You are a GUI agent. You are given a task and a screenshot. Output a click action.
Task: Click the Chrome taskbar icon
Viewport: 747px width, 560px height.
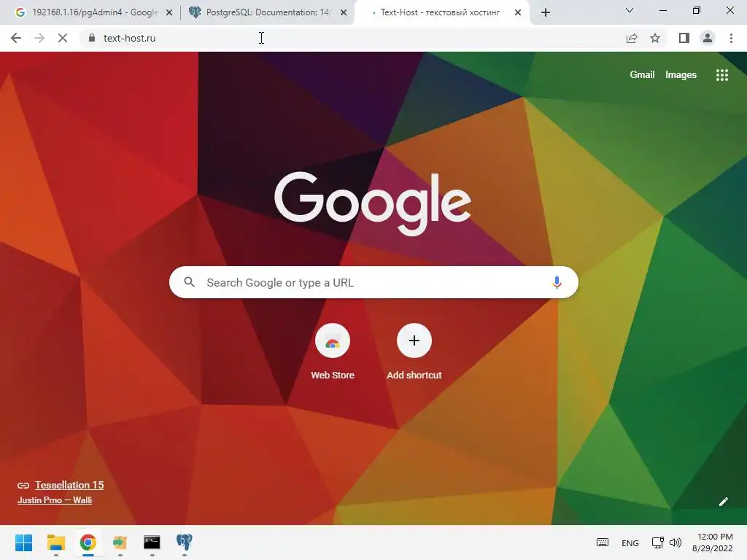(88, 542)
